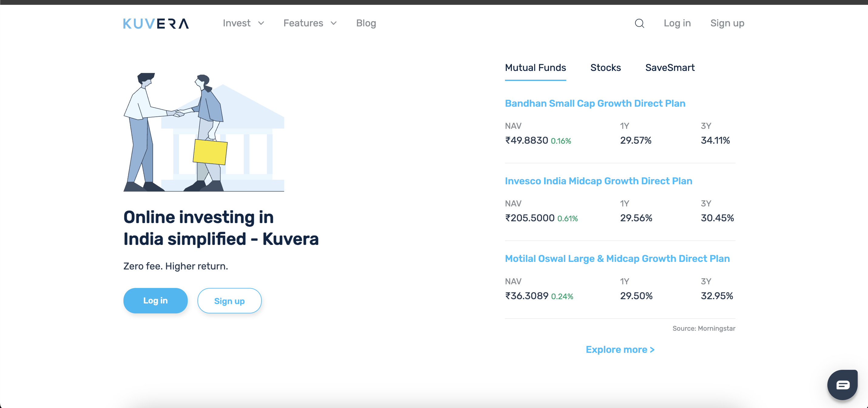Open the Blog page

[x=366, y=23]
